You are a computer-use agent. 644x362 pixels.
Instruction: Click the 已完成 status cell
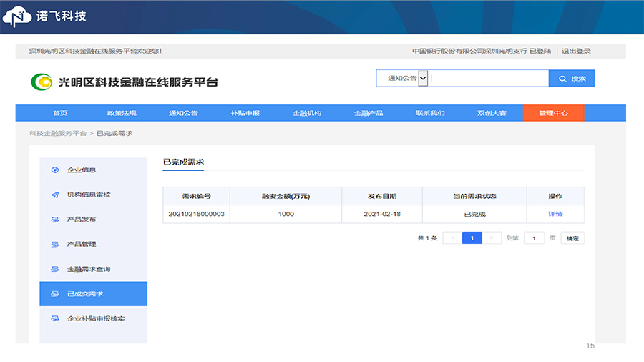click(x=474, y=214)
